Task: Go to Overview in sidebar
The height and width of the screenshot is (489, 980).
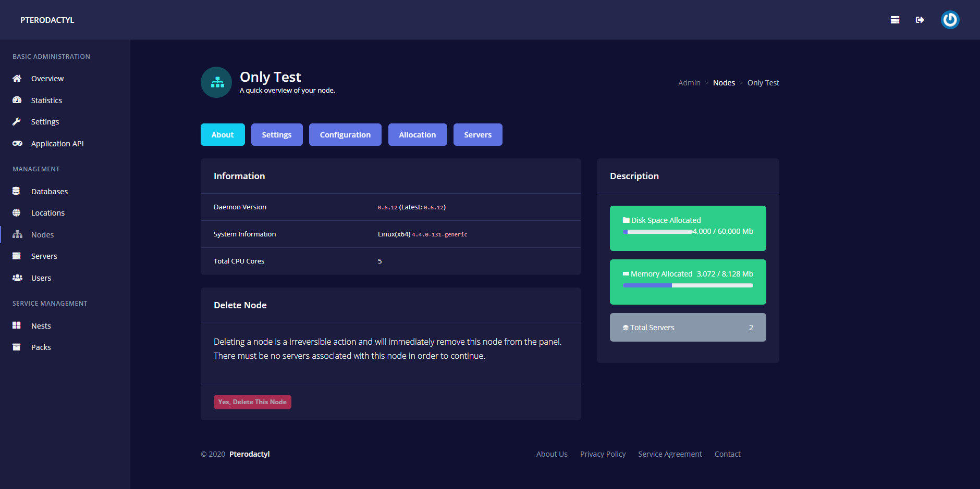Action: [47, 79]
